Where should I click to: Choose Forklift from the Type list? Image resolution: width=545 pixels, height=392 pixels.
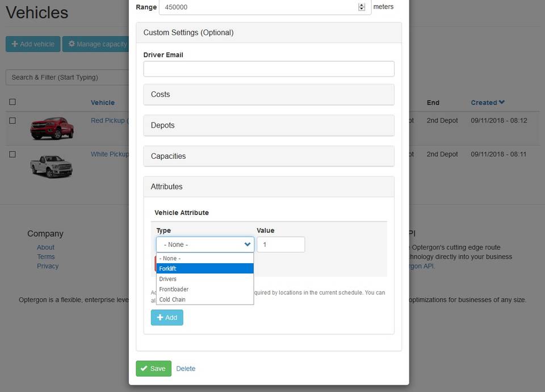204,268
